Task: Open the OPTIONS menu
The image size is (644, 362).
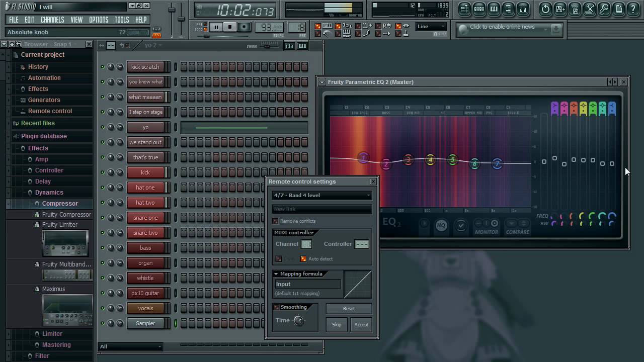Action: point(99,20)
